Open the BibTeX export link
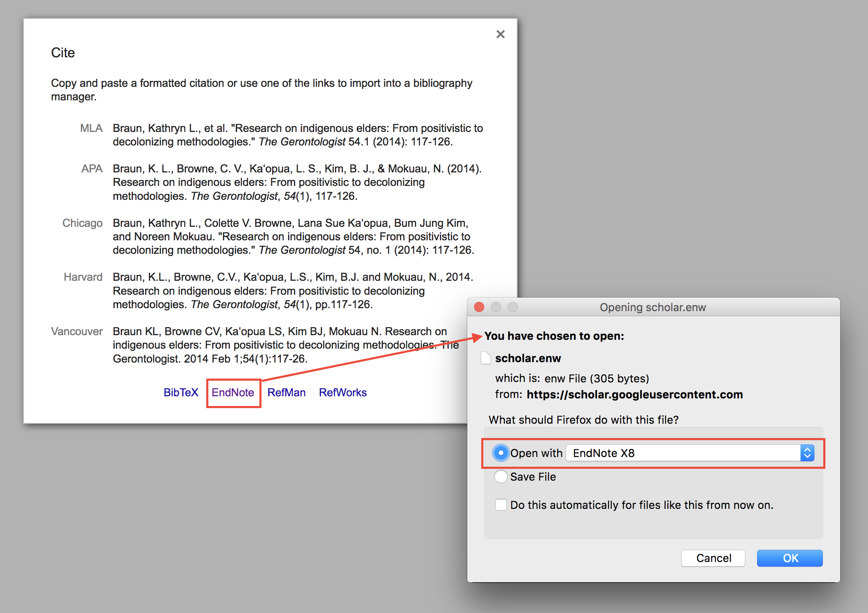This screenshot has width=868, height=613. click(x=181, y=393)
